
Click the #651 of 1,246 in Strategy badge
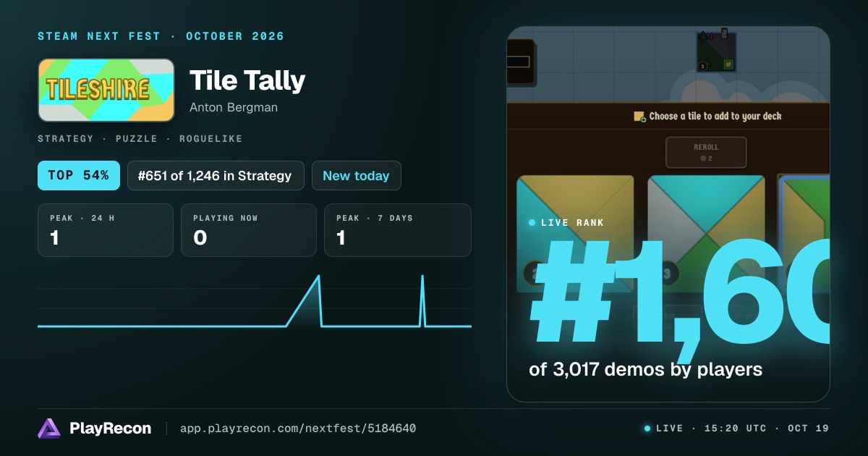[216, 175]
